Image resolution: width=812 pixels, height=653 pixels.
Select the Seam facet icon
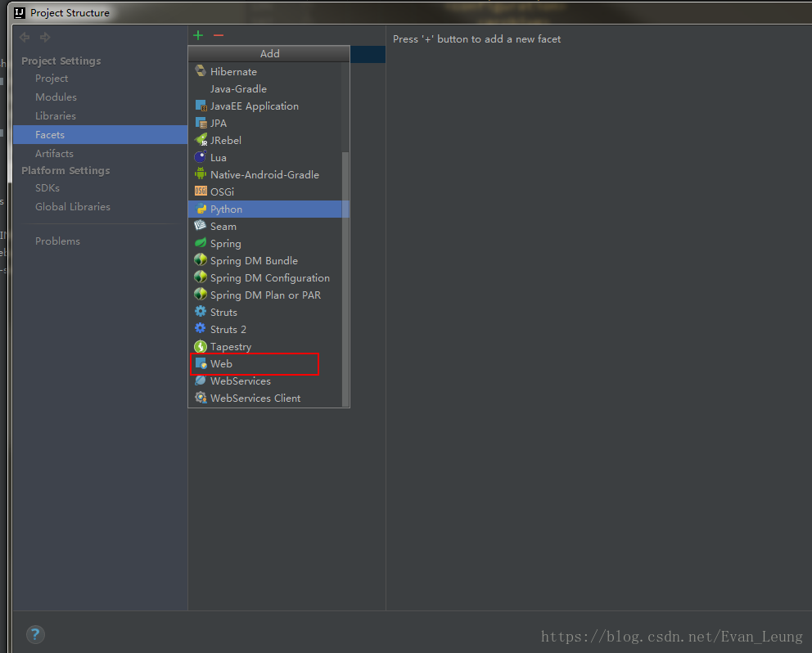[201, 226]
